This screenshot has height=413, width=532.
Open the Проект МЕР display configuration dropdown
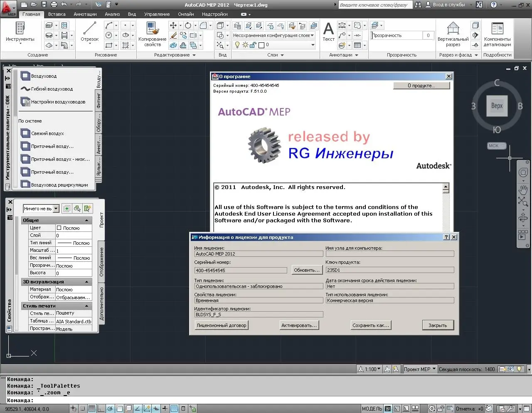tap(420, 369)
